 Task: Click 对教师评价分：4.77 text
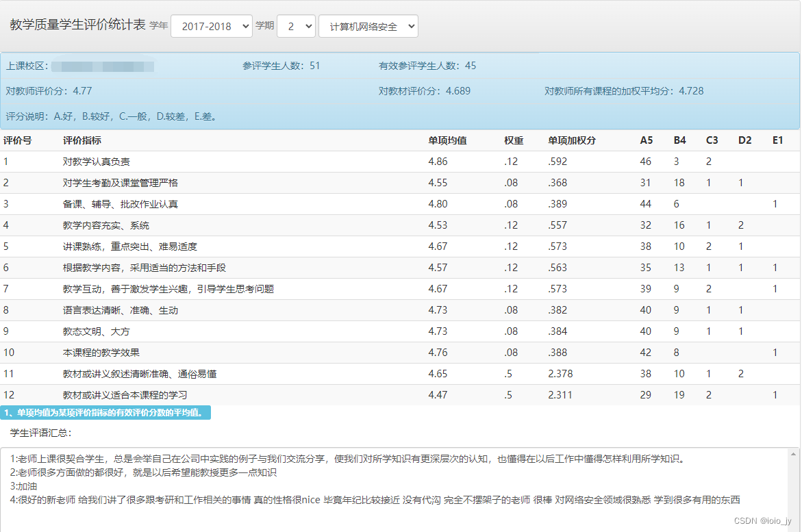[49, 91]
